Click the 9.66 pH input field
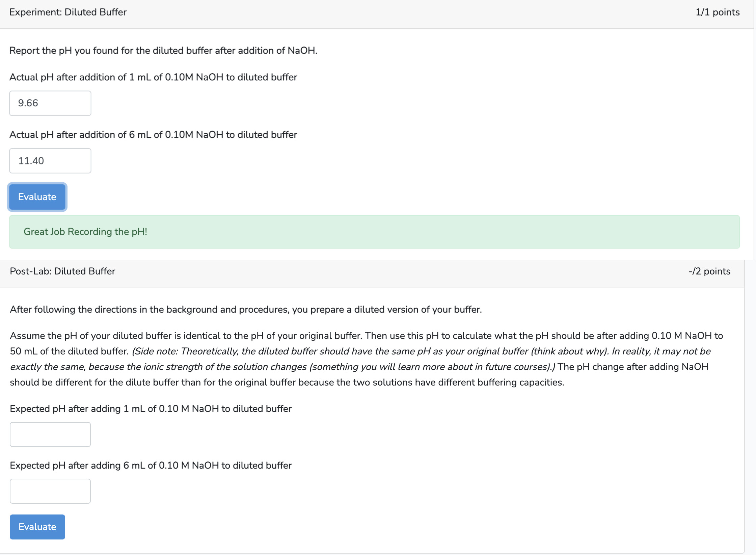Viewport: 756px width, 555px height. click(50, 103)
